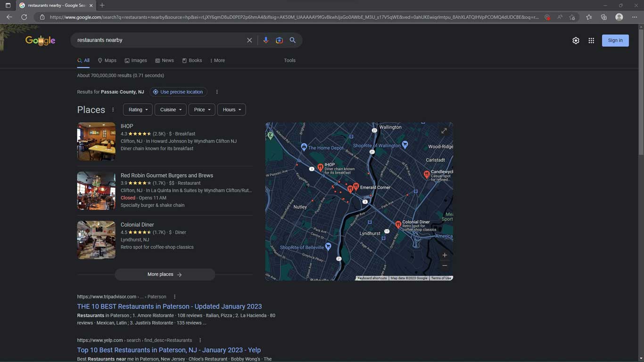Click ShopRite of Belleville marker

[328, 247]
